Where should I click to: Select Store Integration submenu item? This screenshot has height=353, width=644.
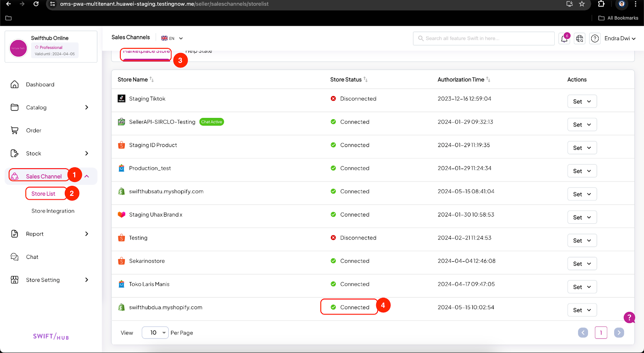click(x=53, y=211)
